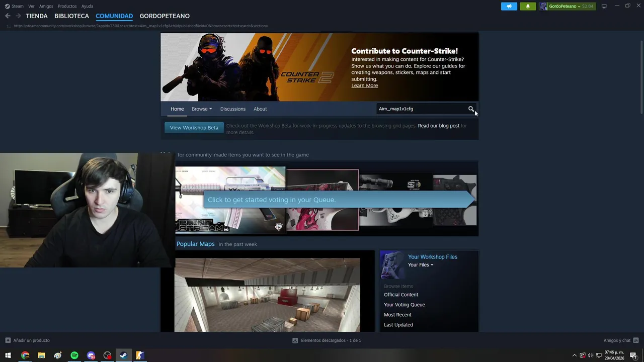644x362 pixels.
Task: Open the popular map preview thumbnail
Action: point(267,295)
